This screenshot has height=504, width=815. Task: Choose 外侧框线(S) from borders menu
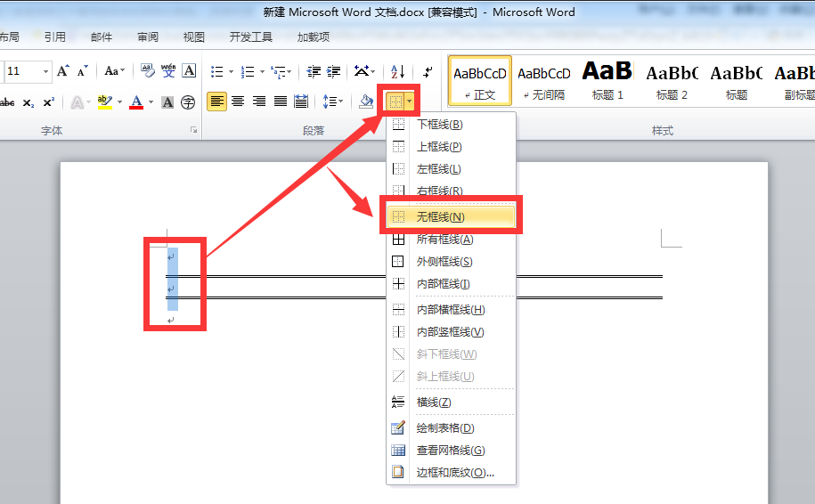coord(452,262)
